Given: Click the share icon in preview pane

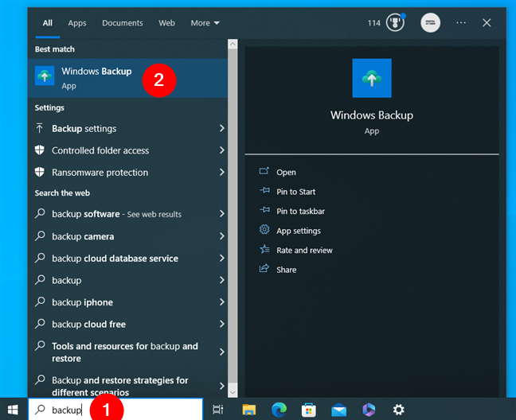Looking at the screenshot, I should click(264, 269).
